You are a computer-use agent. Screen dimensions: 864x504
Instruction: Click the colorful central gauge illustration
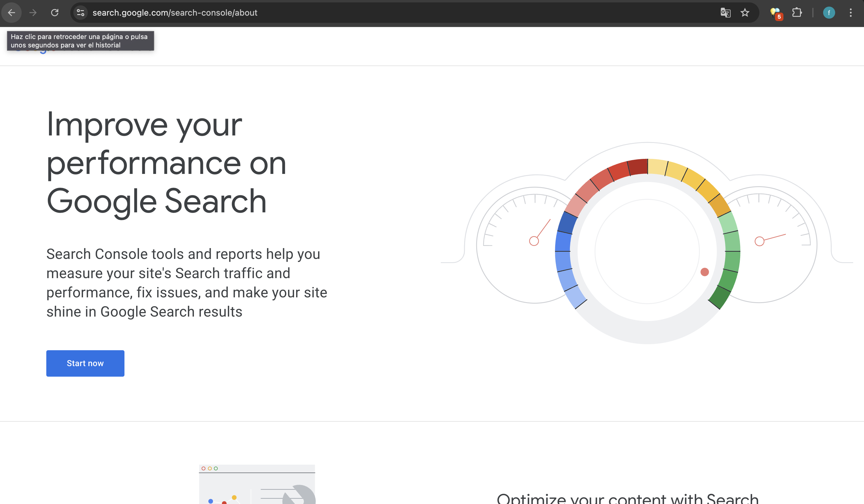pos(647,251)
